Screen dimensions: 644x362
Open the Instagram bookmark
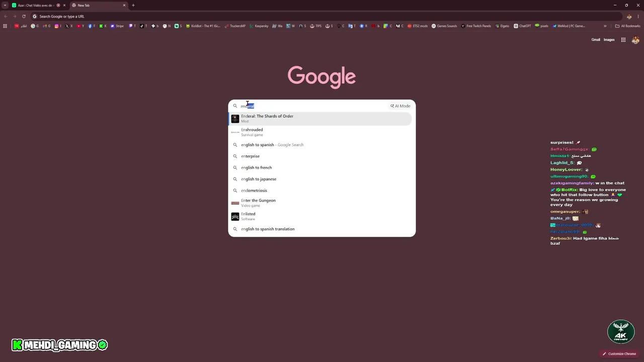pos(58,26)
